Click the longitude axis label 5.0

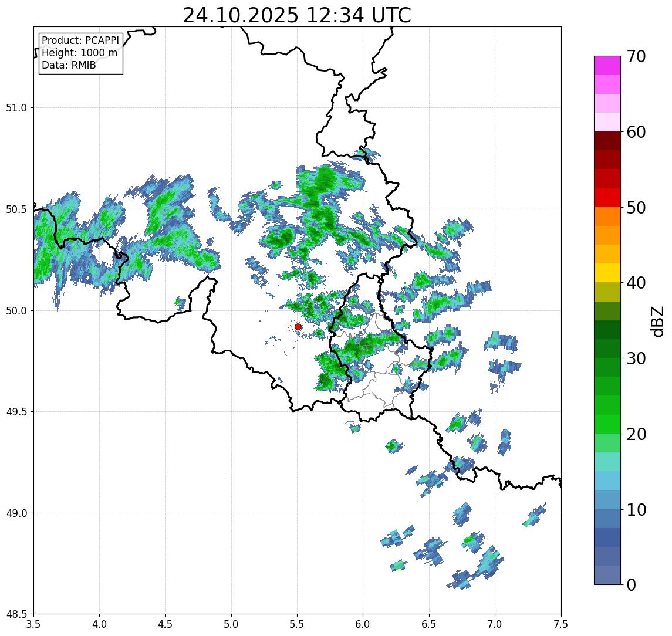pos(231,624)
